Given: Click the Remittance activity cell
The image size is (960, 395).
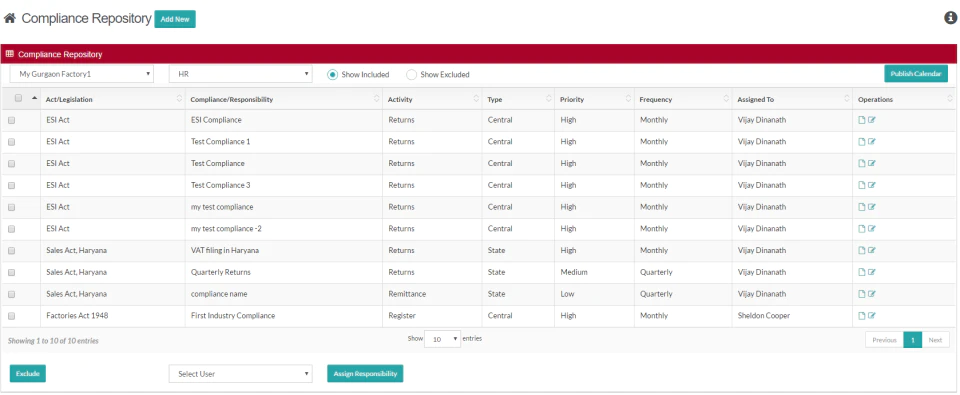Looking at the screenshot, I should 432,294.
